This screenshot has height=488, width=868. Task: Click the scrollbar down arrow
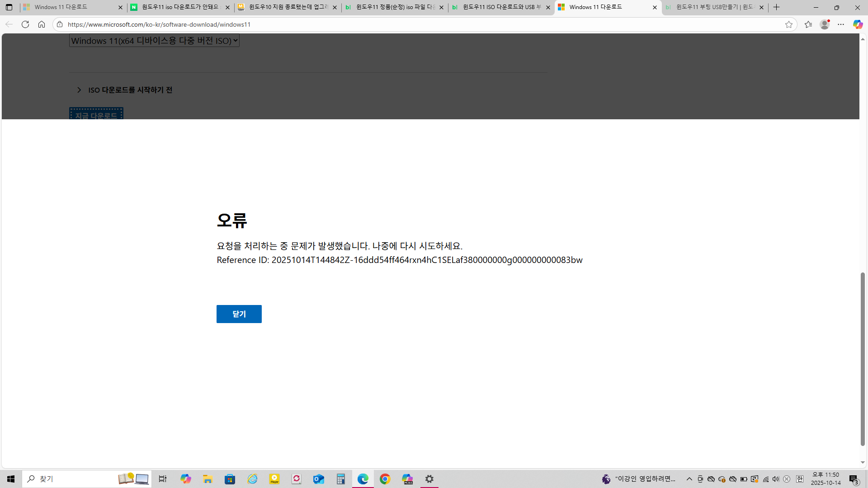[x=863, y=463]
